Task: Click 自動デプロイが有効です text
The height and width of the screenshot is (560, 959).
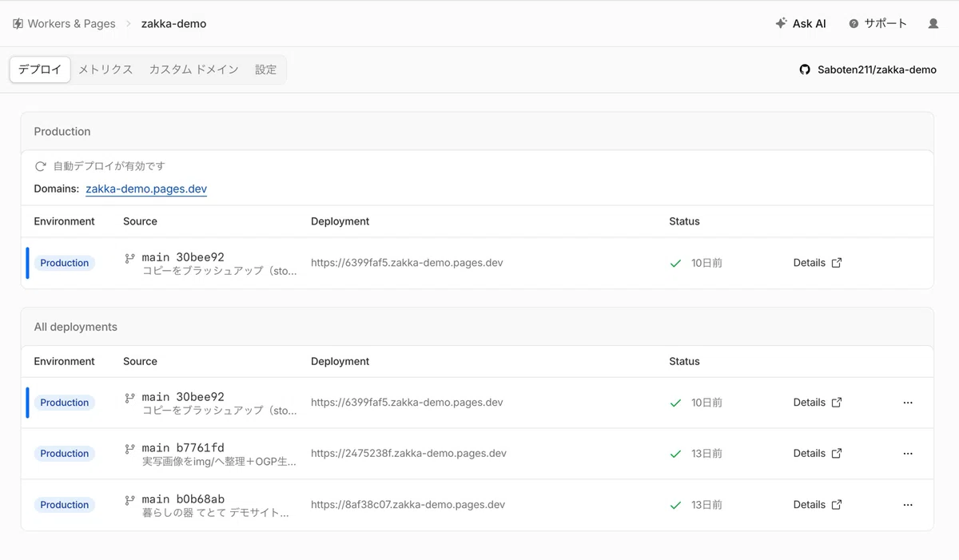Action: pyautogui.click(x=109, y=166)
